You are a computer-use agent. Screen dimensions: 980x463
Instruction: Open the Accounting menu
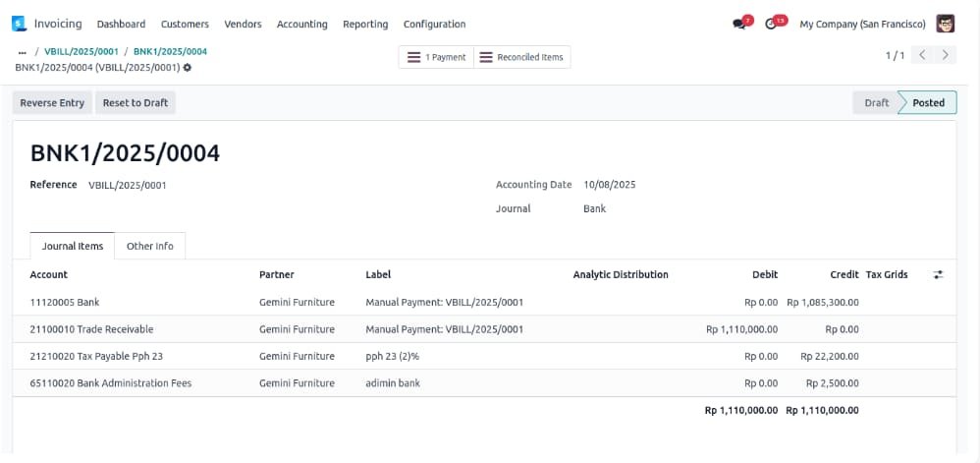point(301,24)
